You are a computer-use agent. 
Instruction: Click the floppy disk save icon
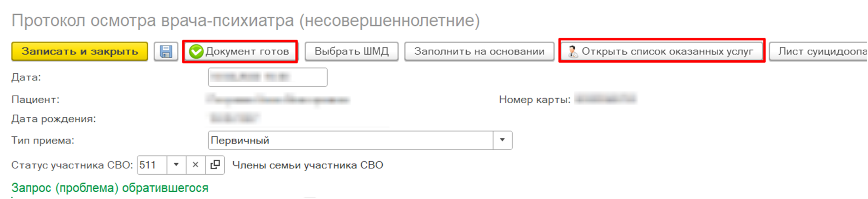(x=166, y=52)
